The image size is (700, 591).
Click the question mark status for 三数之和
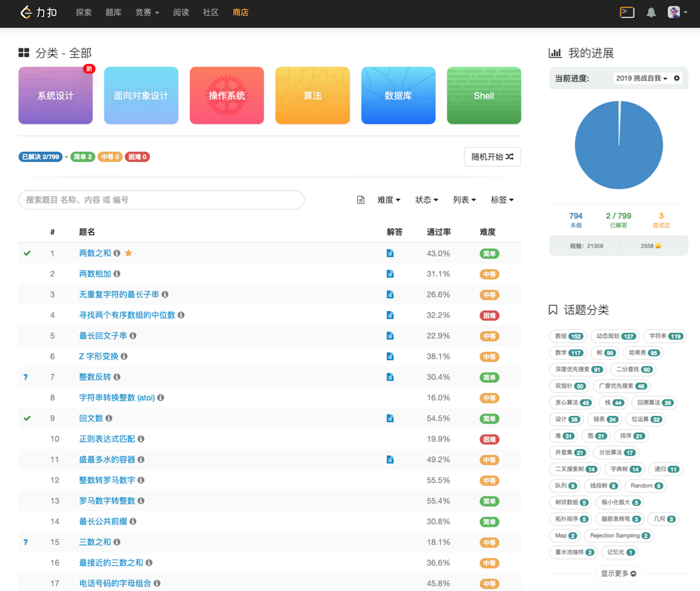[x=25, y=542]
